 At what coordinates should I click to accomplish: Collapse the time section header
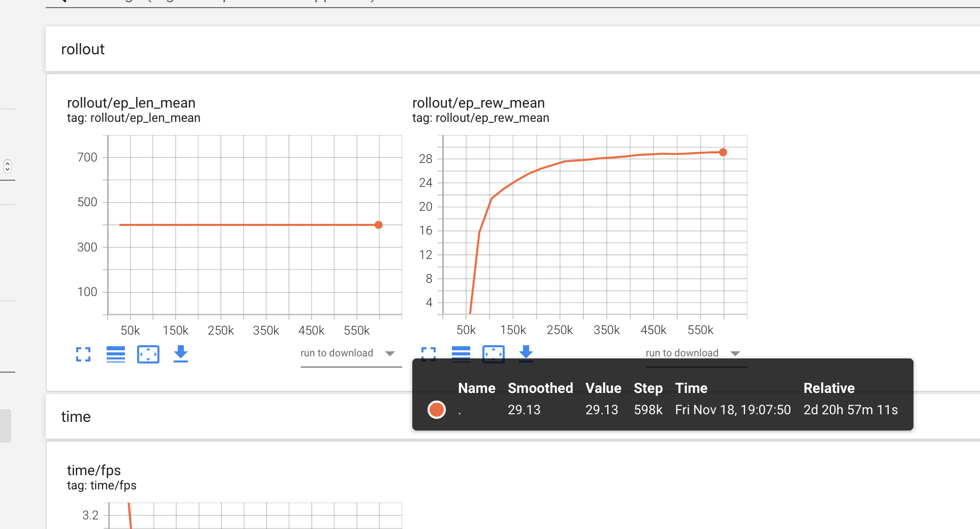pyautogui.click(x=76, y=416)
